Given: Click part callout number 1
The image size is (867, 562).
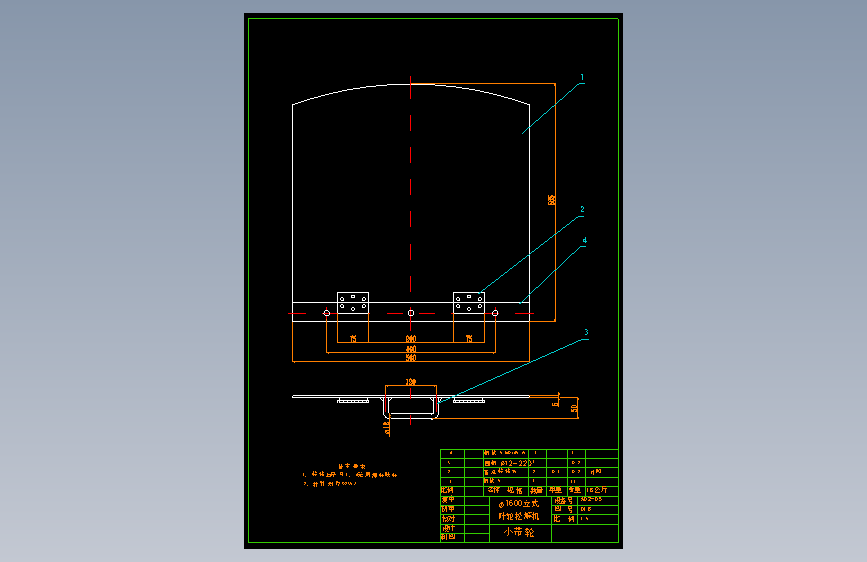Looking at the screenshot, I should 582,77.
